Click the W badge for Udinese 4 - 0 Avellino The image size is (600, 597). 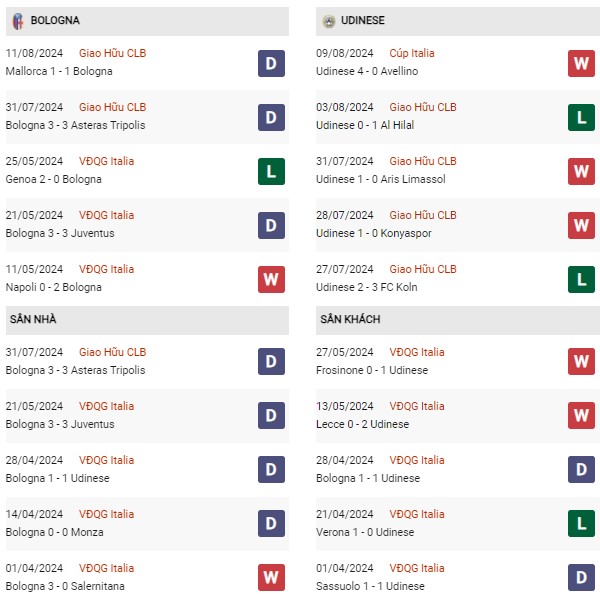coord(581,63)
